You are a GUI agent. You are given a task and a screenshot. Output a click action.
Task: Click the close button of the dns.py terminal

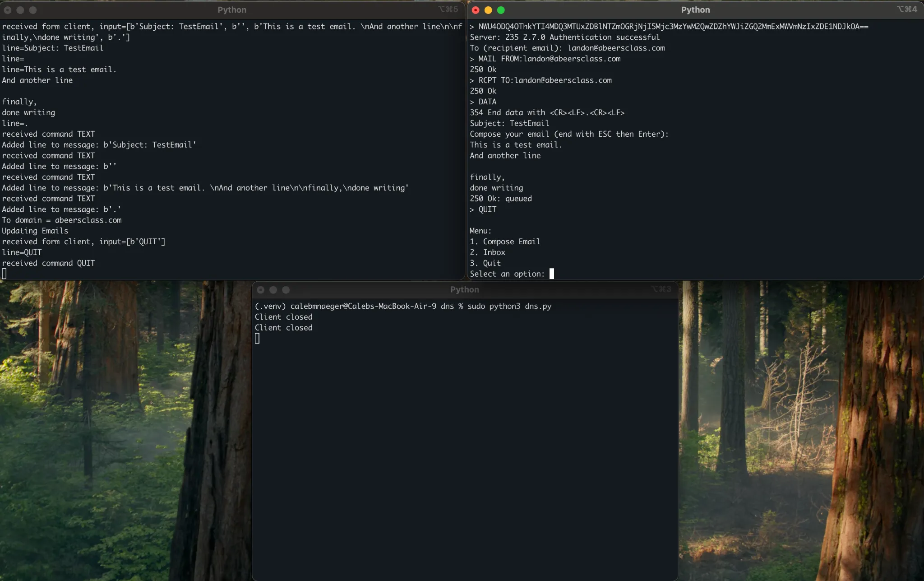point(260,290)
